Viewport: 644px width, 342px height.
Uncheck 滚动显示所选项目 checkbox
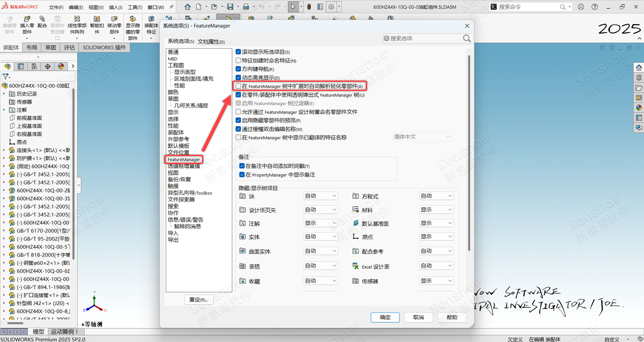coord(238,52)
